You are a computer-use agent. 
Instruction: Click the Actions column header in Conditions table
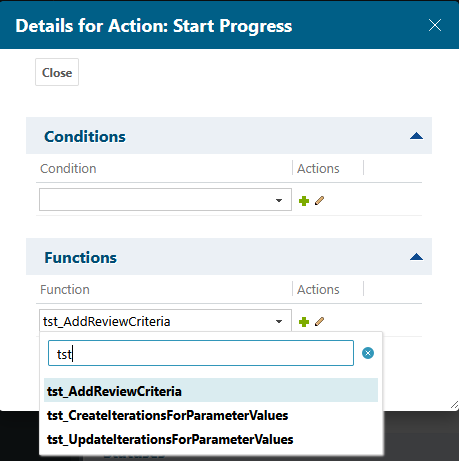point(318,169)
